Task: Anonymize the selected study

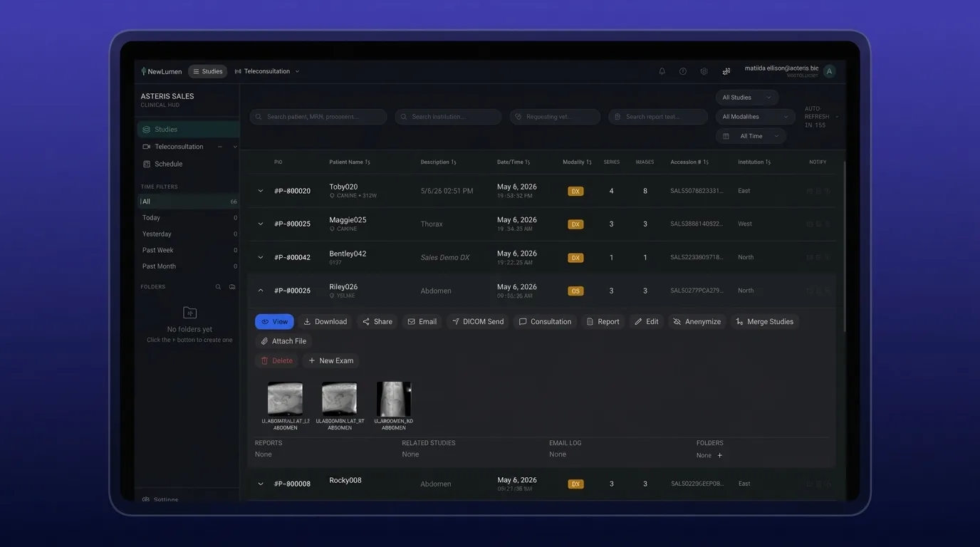Action: tap(697, 322)
